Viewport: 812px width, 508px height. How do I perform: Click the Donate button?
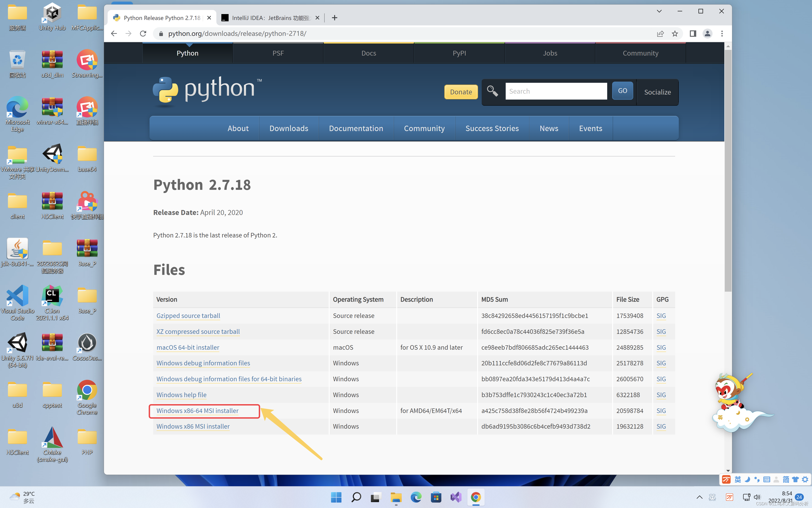461,92
